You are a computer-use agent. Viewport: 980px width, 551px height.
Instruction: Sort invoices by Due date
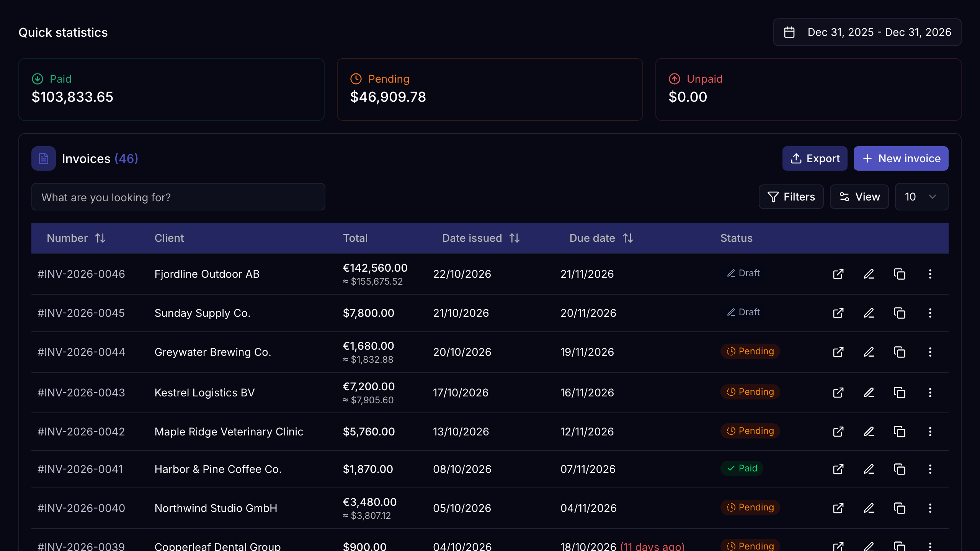pyautogui.click(x=601, y=238)
